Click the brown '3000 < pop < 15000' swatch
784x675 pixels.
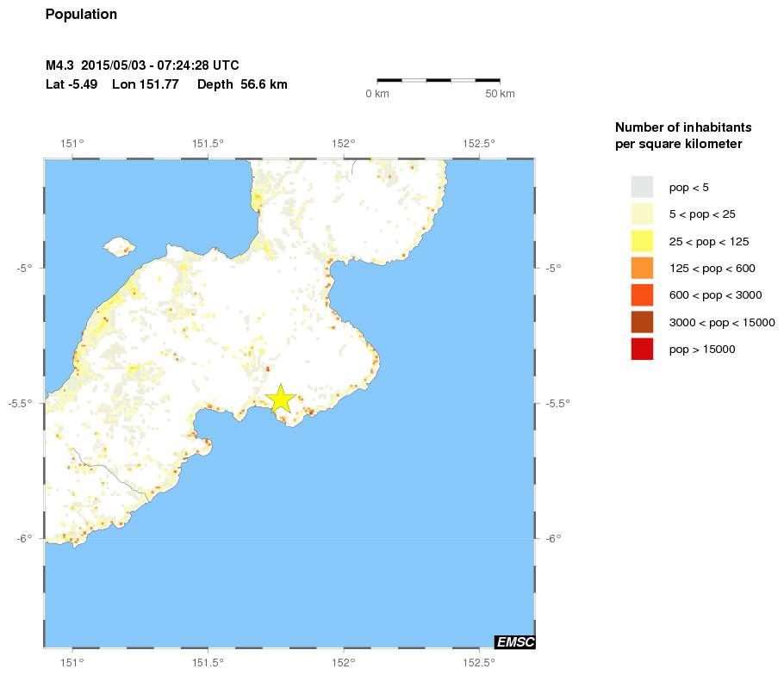(642, 322)
